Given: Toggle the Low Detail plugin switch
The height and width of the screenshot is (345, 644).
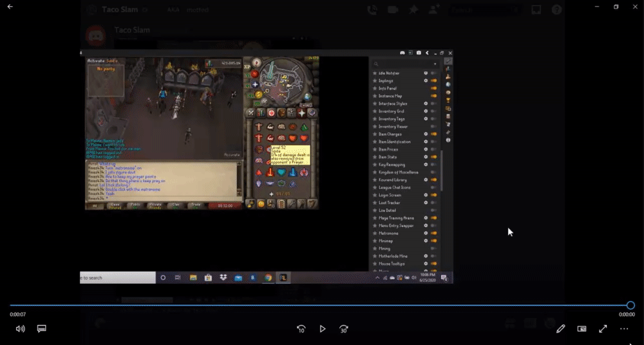Looking at the screenshot, I should tap(433, 210).
